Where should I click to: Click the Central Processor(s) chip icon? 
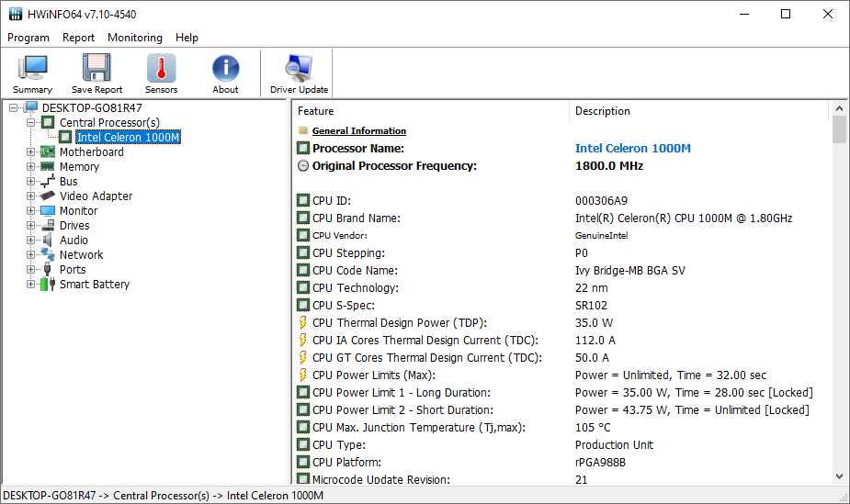coord(48,122)
